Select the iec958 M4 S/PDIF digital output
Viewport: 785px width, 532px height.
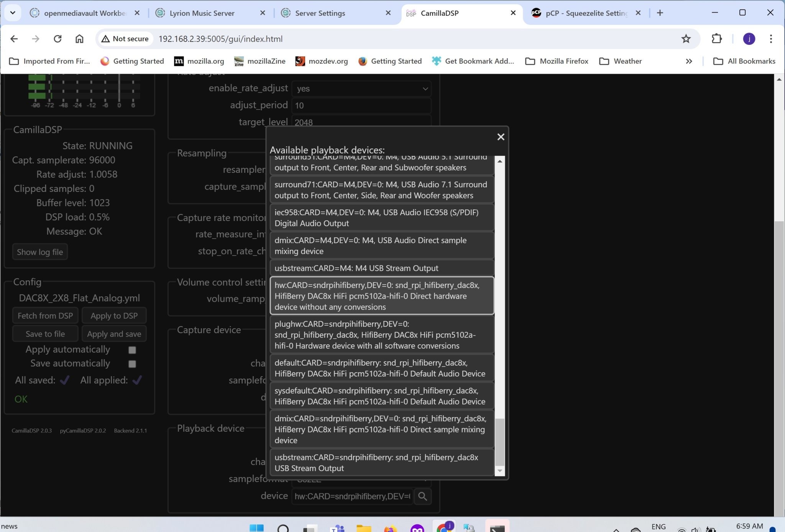click(382, 218)
